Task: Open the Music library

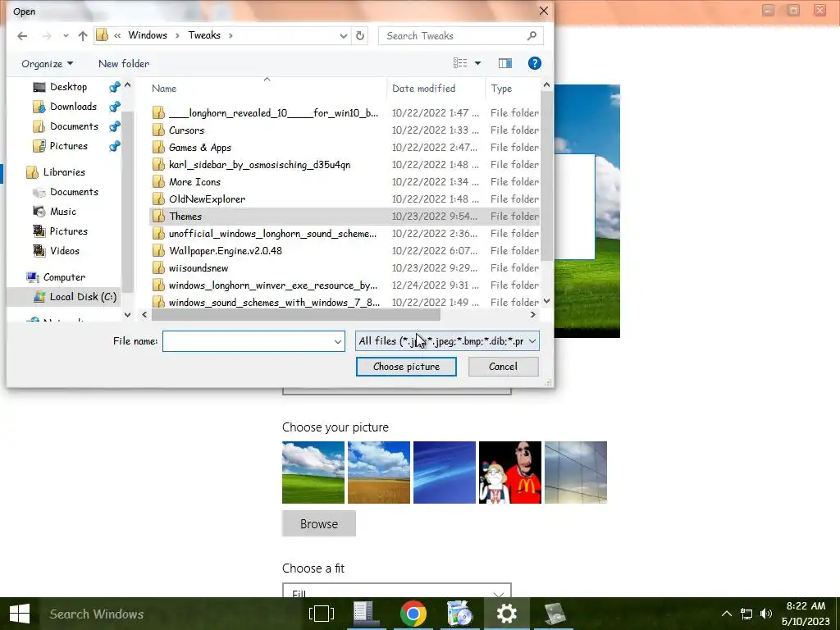Action: [62, 212]
